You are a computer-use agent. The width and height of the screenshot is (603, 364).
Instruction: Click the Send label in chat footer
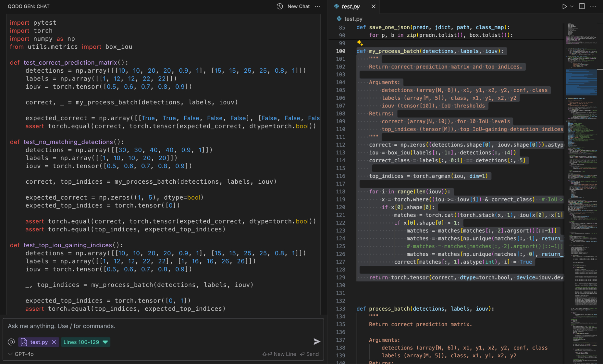[x=312, y=354]
